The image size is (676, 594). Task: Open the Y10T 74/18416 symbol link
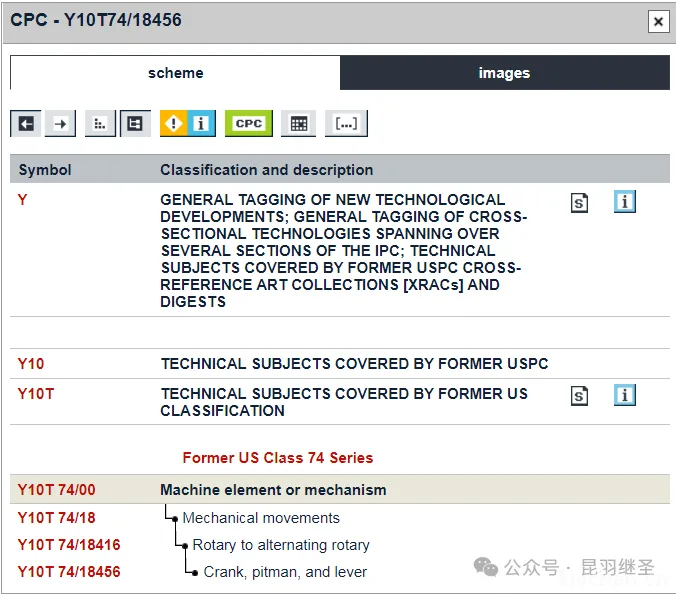tap(69, 545)
